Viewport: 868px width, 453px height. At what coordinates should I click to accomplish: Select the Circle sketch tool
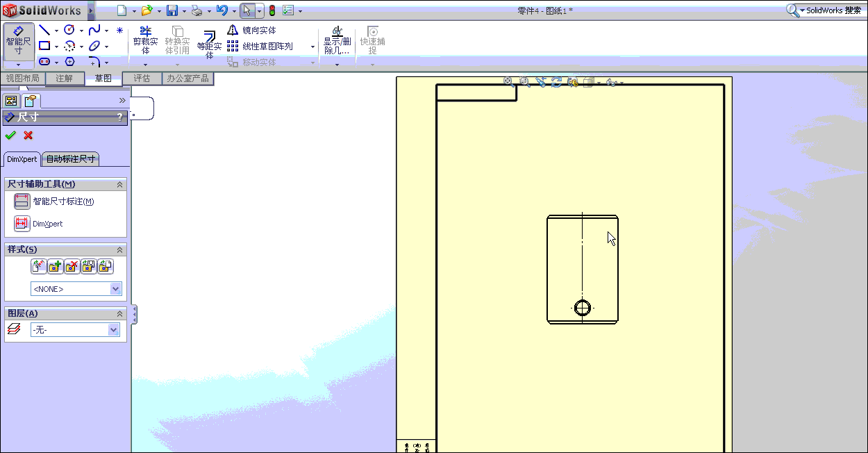click(x=69, y=30)
